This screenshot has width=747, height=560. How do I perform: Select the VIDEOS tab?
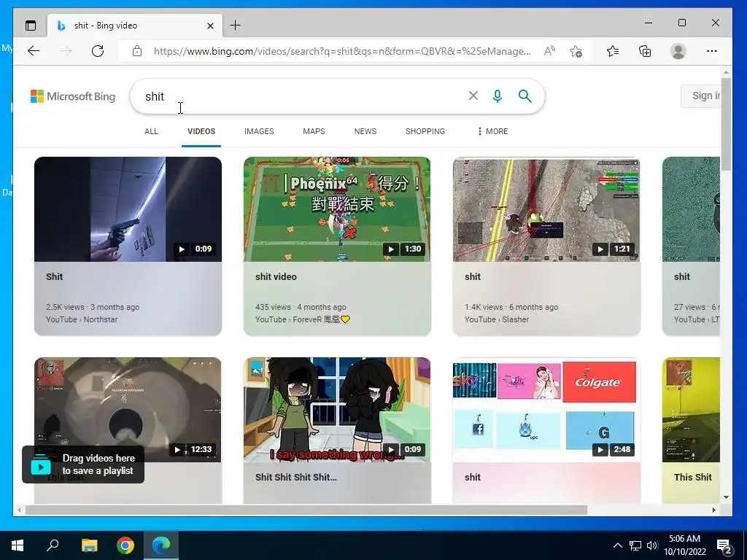(x=201, y=131)
